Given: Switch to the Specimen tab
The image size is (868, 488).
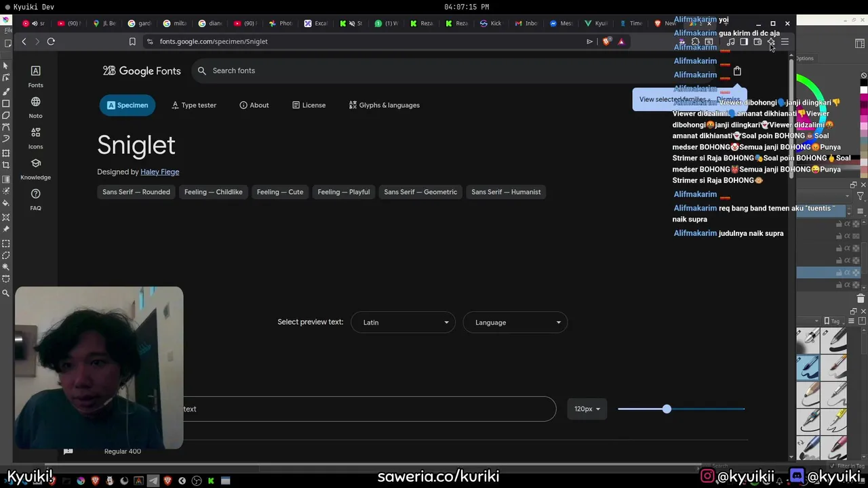Looking at the screenshot, I should pyautogui.click(x=127, y=105).
